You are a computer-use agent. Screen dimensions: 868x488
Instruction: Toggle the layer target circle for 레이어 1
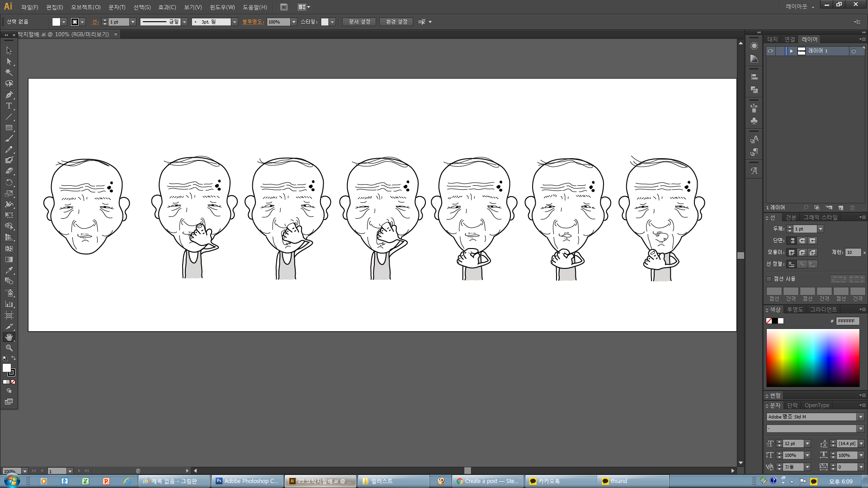pyautogui.click(x=854, y=51)
